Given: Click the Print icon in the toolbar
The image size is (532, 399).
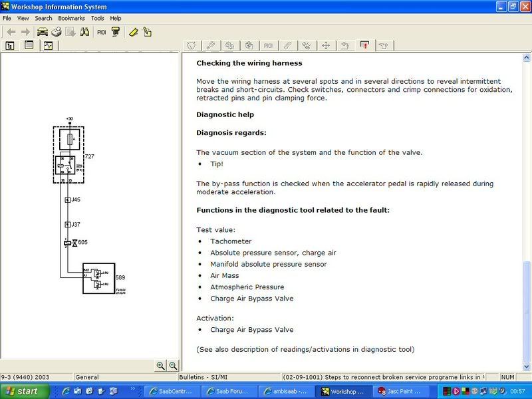Looking at the screenshot, I should coord(55,31).
